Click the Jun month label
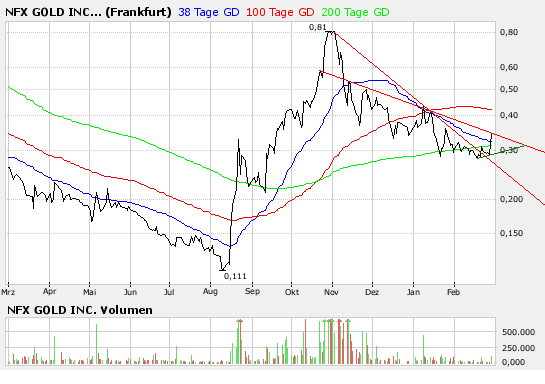The image size is (545, 384). pyautogui.click(x=130, y=292)
